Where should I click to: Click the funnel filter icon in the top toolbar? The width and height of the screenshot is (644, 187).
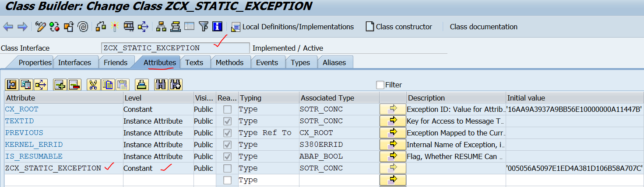click(x=203, y=27)
